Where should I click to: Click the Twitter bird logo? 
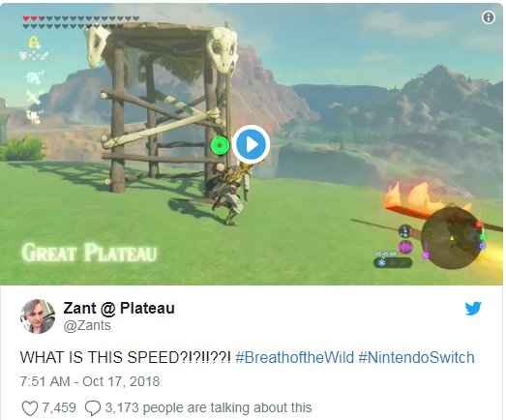point(473,309)
